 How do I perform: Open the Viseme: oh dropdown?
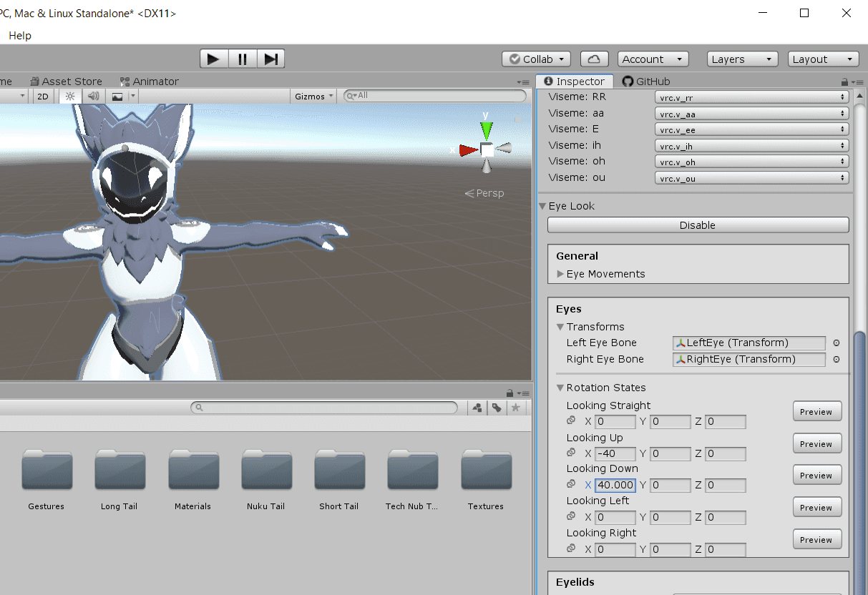tap(752, 162)
